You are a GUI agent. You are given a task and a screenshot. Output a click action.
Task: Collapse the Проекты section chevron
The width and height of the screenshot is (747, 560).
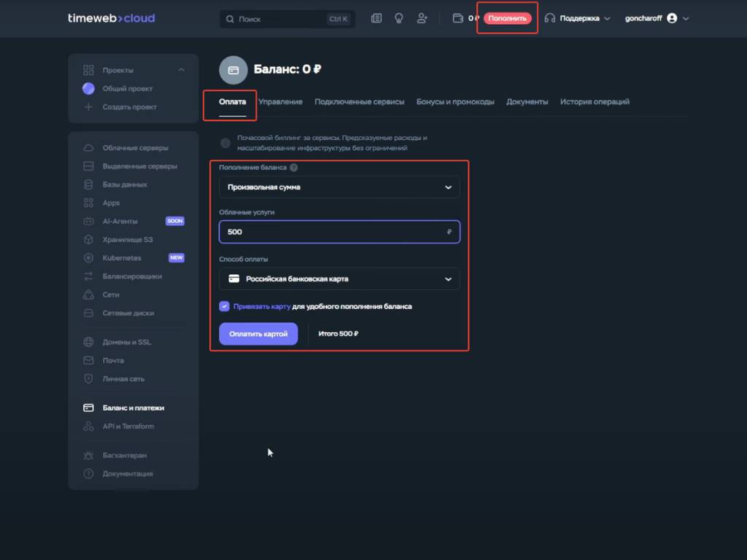point(182,70)
